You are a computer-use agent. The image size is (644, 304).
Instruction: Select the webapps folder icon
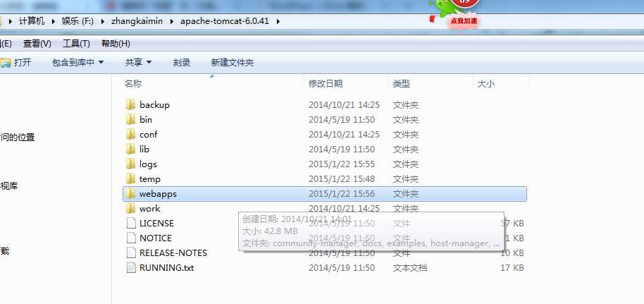coord(130,194)
